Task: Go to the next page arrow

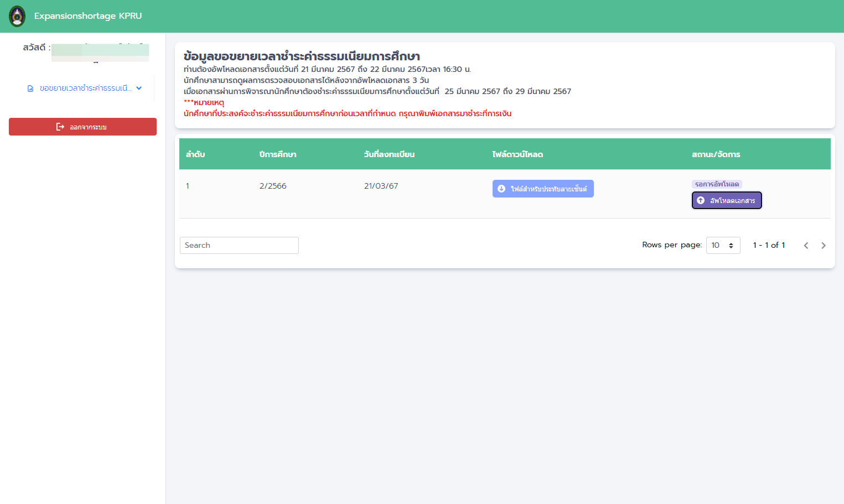Action: point(824,246)
